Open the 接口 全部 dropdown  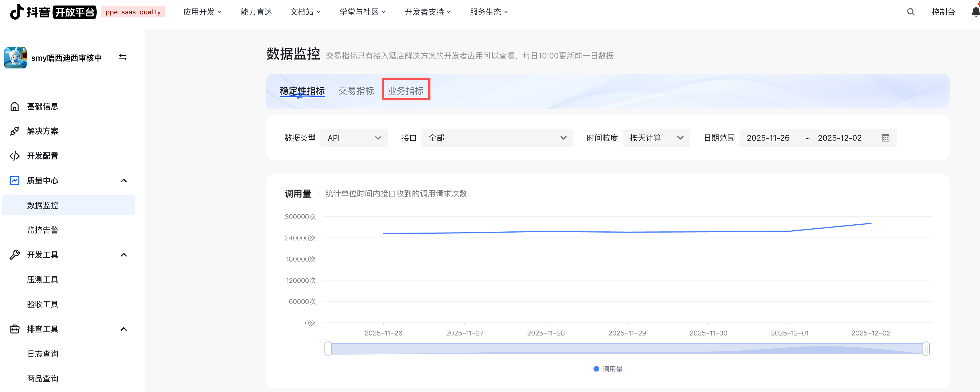click(497, 138)
